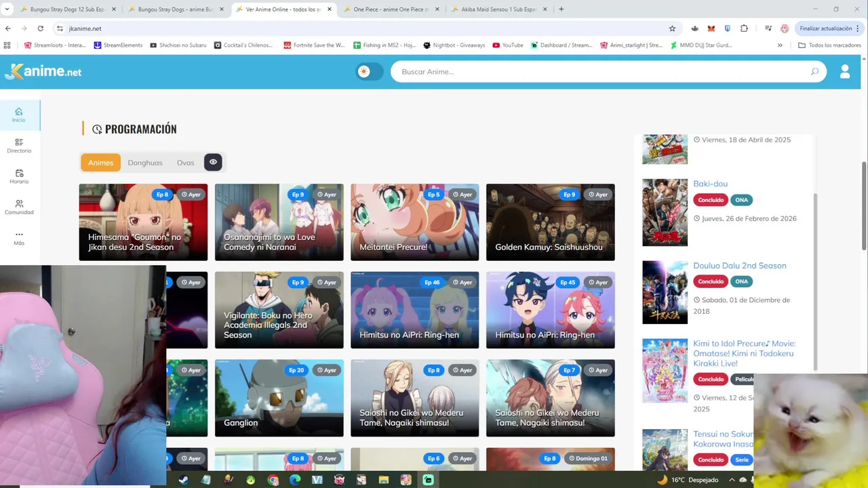Open the YouTube bookmark
Screen dimensions: 868x488
(508, 45)
